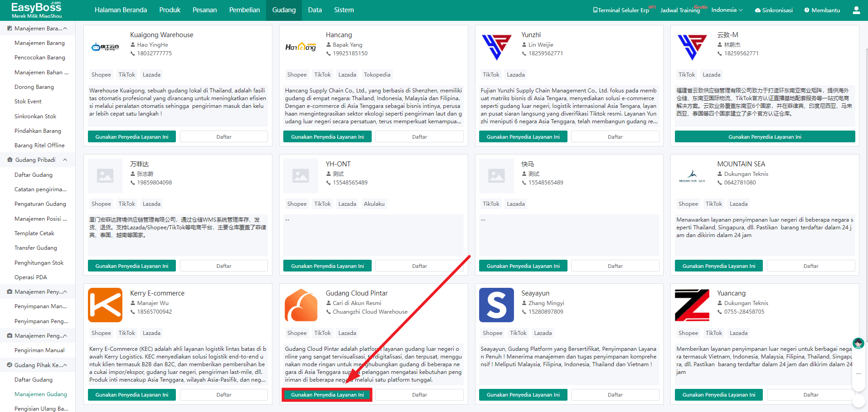Viewport: 868px width, 412px height.
Task: Click Hancang company logo
Action: click(x=301, y=46)
